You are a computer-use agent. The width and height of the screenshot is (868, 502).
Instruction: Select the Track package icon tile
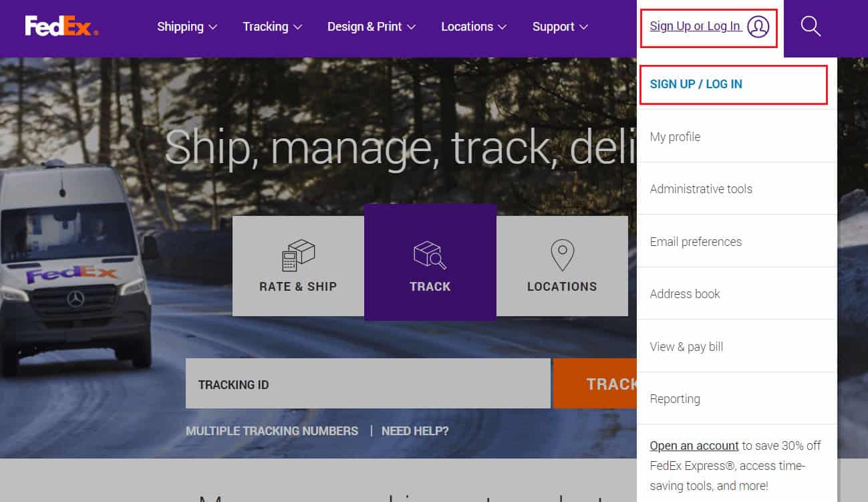430,262
